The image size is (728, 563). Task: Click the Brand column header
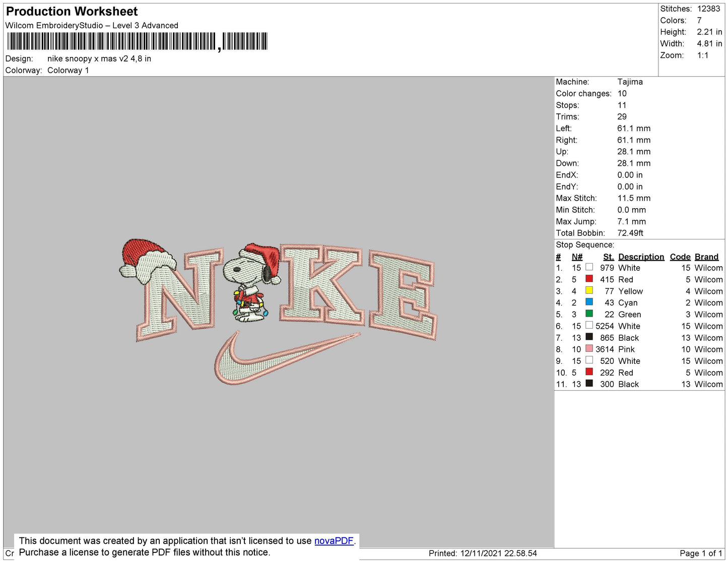click(706, 257)
